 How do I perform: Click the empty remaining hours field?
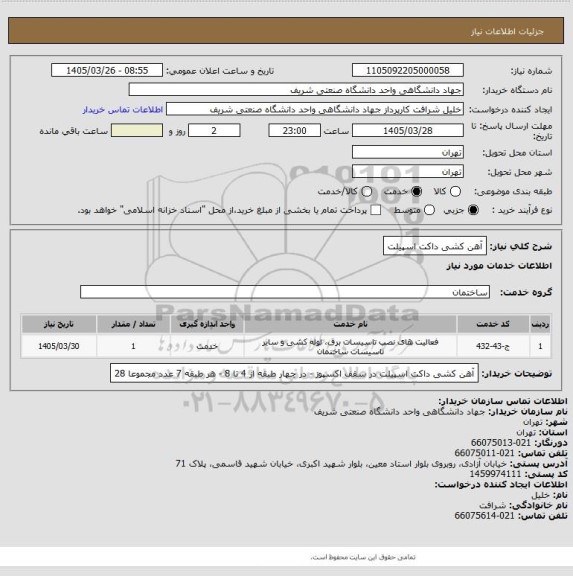[x=137, y=130]
